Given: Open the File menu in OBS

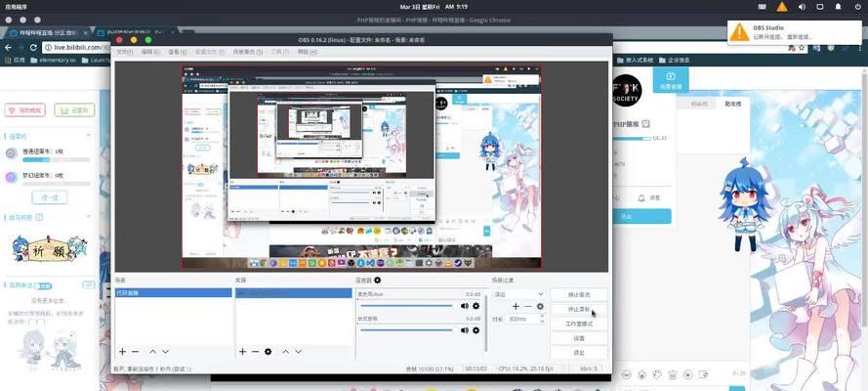Looking at the screenshot, I should (124, 52).
